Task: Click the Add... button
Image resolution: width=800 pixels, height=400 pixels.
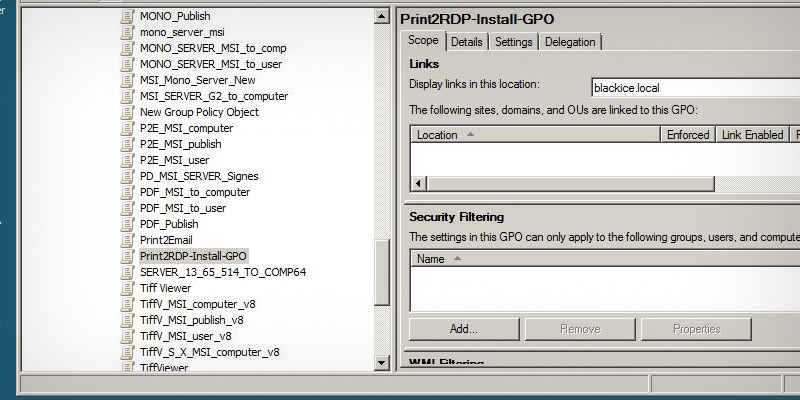Action: pos(463,329)
